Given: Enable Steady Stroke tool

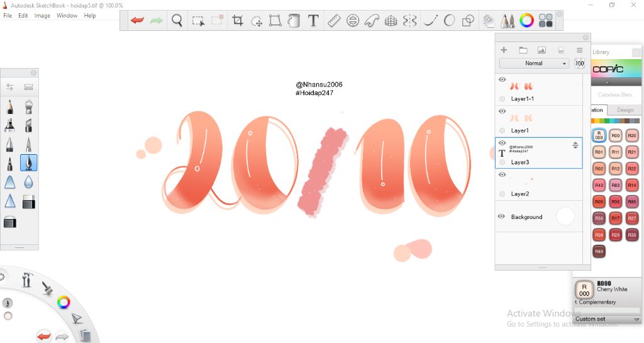Looking at the screenshot, I should click(x=430, y=21).
